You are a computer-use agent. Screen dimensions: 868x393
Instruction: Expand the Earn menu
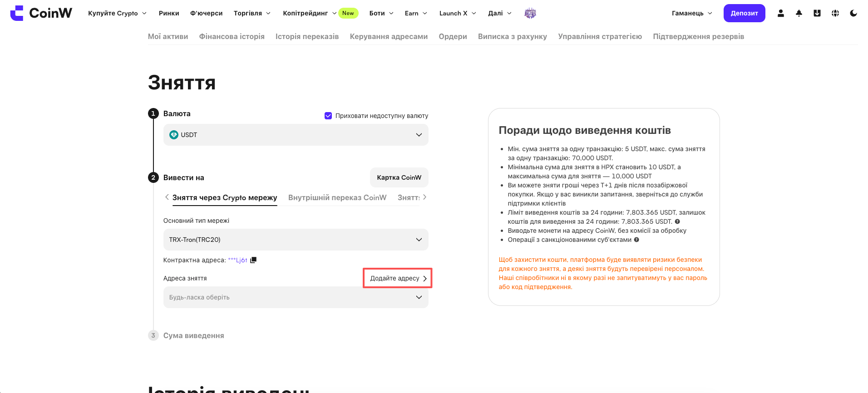(416, 13)
